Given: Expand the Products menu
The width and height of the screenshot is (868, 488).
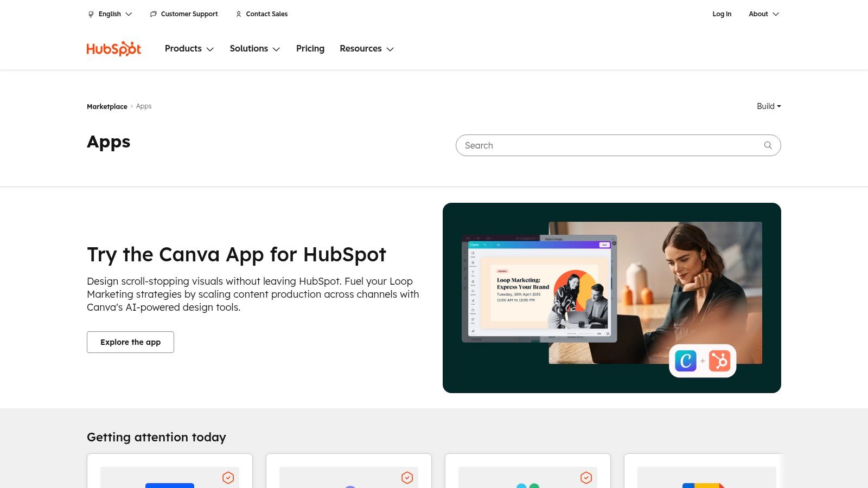Looking at the screenshot, I should 189,49.
